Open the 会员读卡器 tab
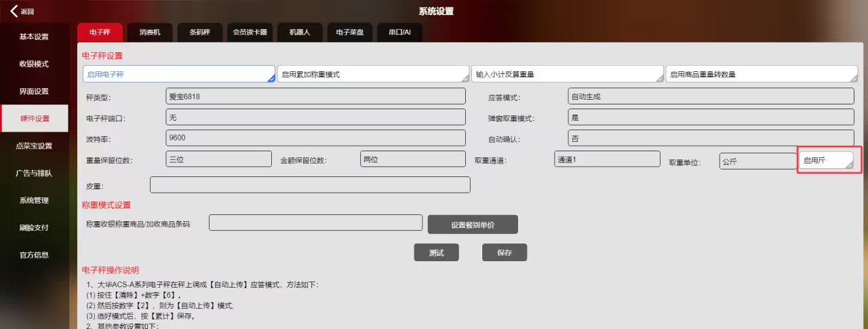Image resolution: width=868 pixels, height=329 pixels. [250, 32]
